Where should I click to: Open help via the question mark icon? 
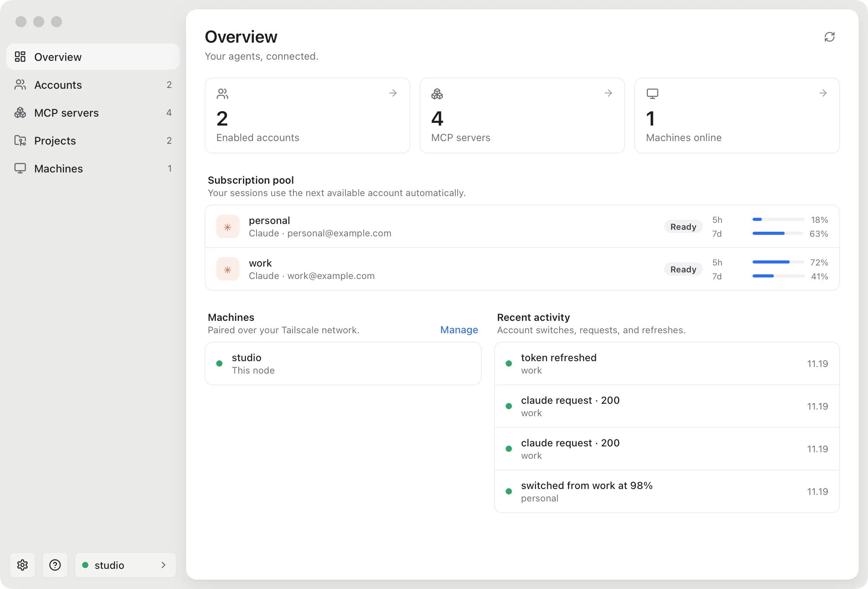(x=55, y=565)
